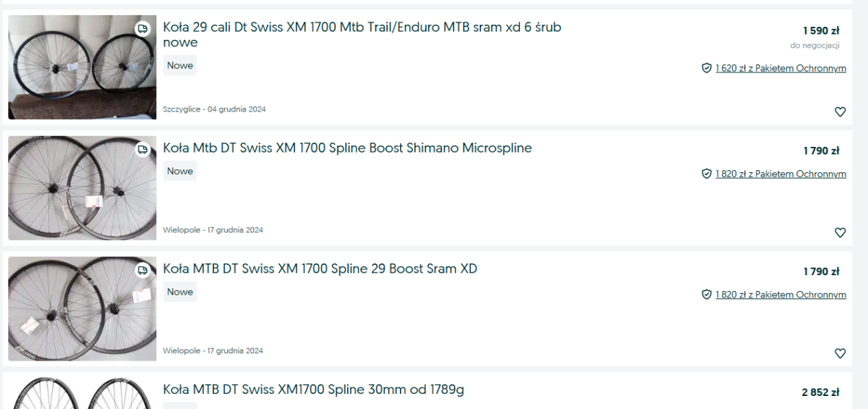Click shield icon on Sram XD protection price
This screenshot has width=868, height=409.
point(707,295)
